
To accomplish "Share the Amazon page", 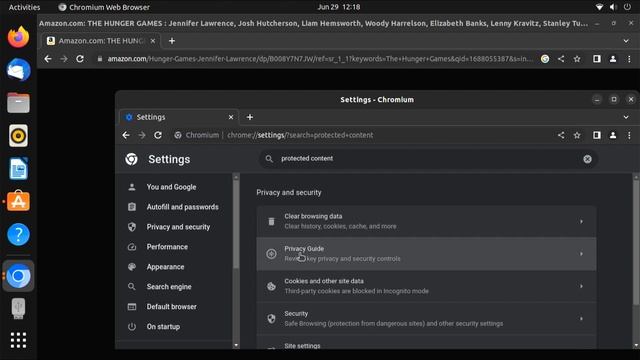I will click(x=561, y=59).
